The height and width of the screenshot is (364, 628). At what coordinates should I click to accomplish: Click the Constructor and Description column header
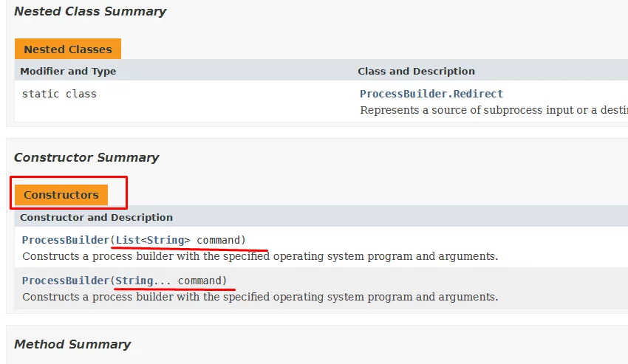[x=96, y=218]
